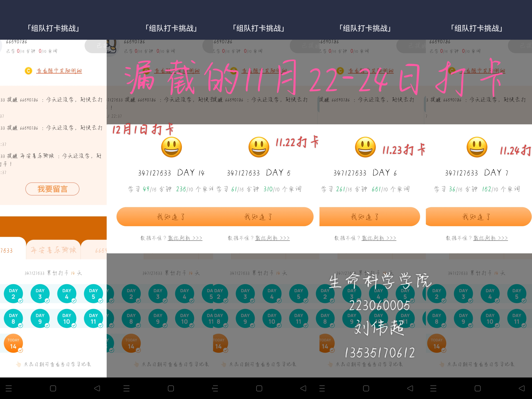Open DAY 9 record in leftmost panel
The height and width of the screenshot is (399, 532).
[40, 318]
